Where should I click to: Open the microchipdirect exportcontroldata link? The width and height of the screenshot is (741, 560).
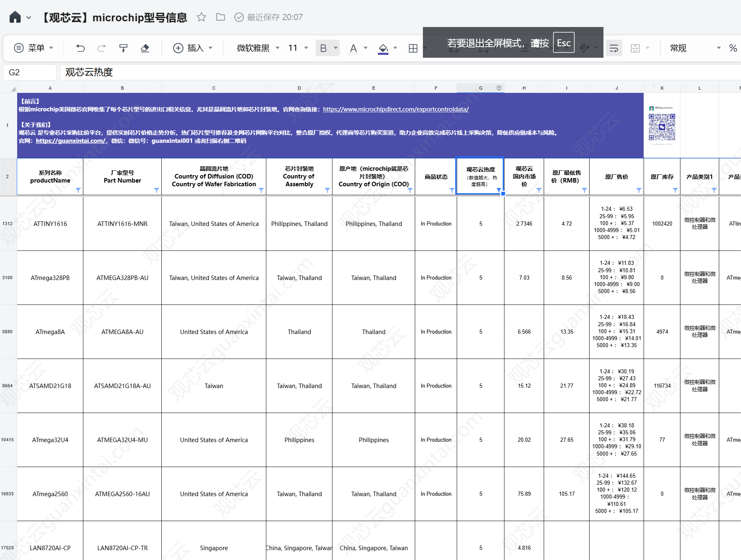[396, 109]
